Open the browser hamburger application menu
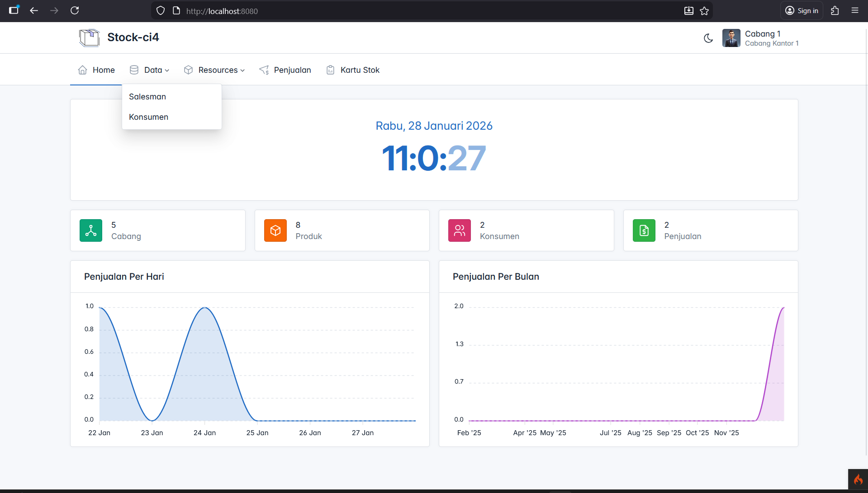868x493 pixels. [x=855, y=10]
